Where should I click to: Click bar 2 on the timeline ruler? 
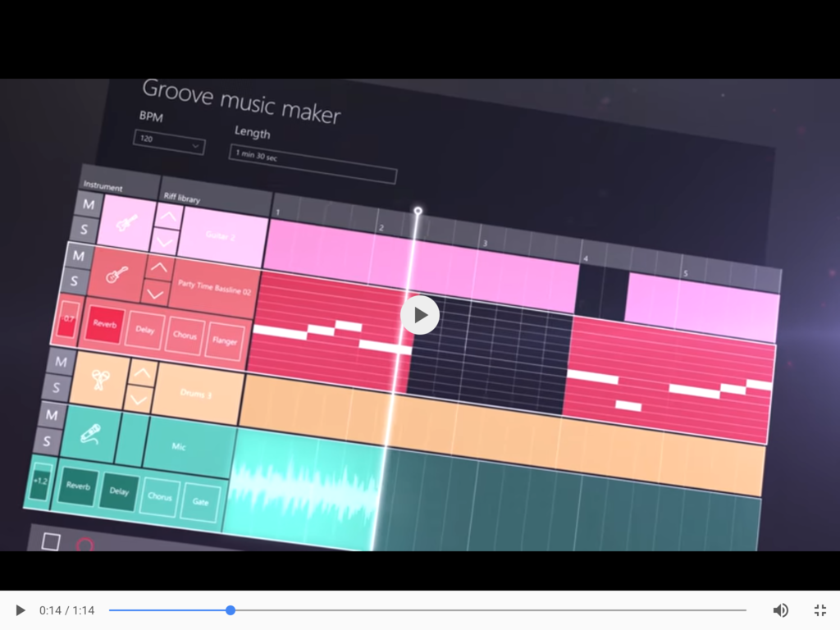tap(381, 228)
